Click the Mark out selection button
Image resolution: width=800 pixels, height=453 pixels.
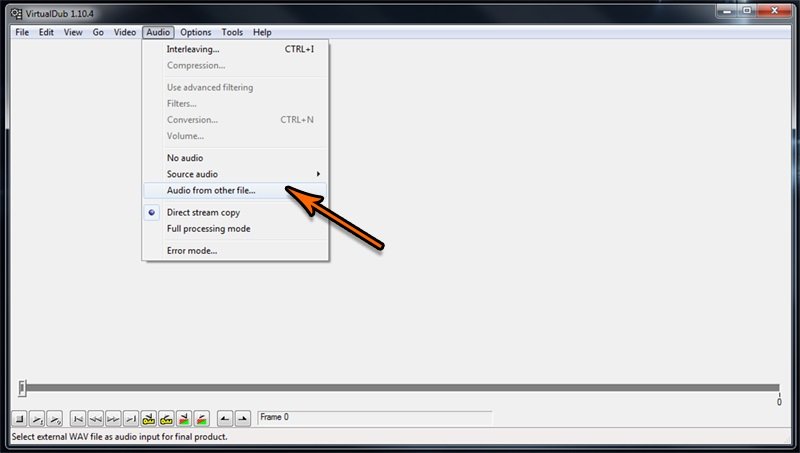pyautogui.click(x=242, y=418)
